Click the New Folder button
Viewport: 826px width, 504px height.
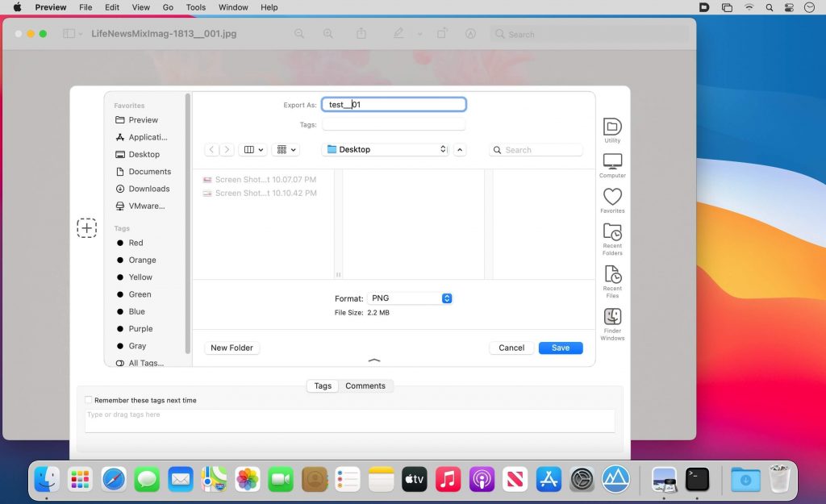[x=232, y=348]
